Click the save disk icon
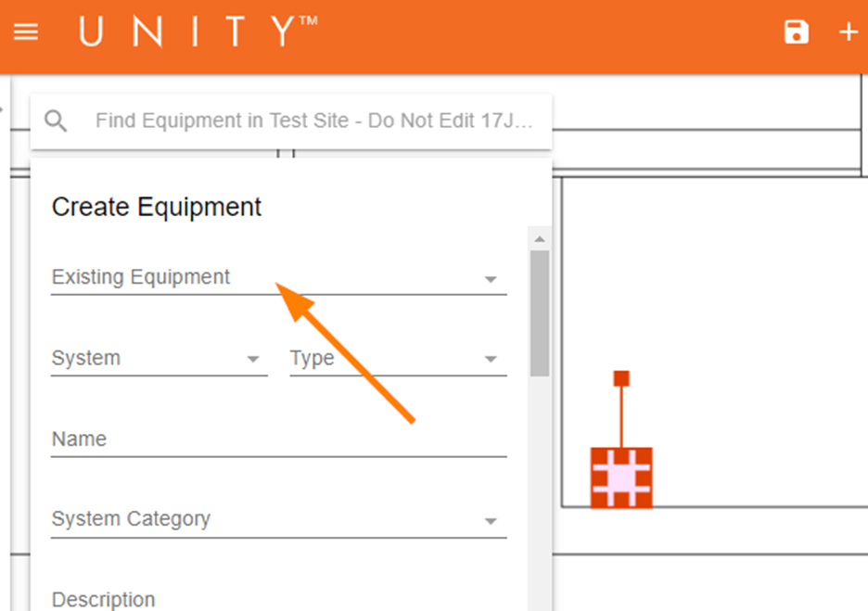 click(796, 32)
